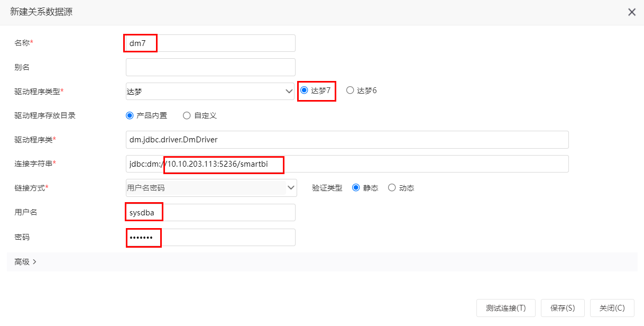The image size is (644, 326).
Task: Select the 达梦7 radio button
Action: (x=304, y=90)
